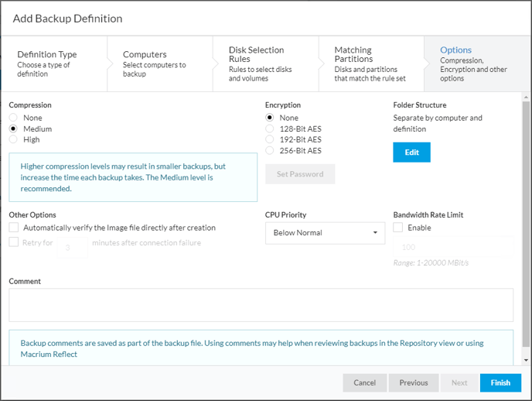The height and width of the screenshot is (401, 532).
Task: Select Medium compression option
Action: (x=13, y=129)
